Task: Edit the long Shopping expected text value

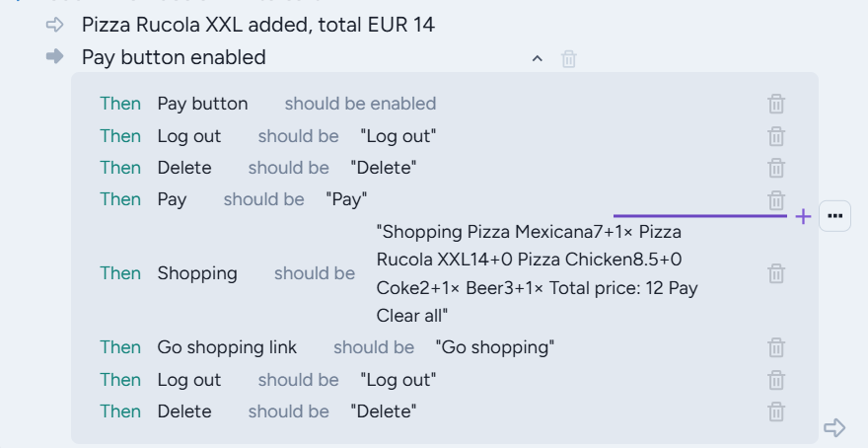Action: click(x=538, y=273)
